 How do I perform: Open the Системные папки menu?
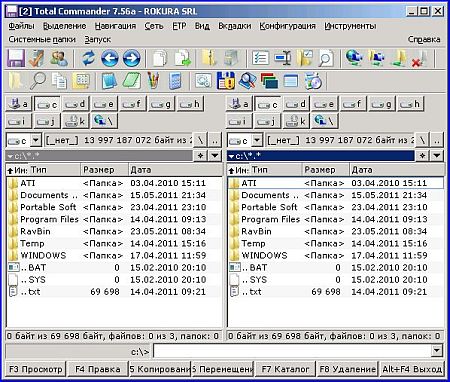point(42,40)
